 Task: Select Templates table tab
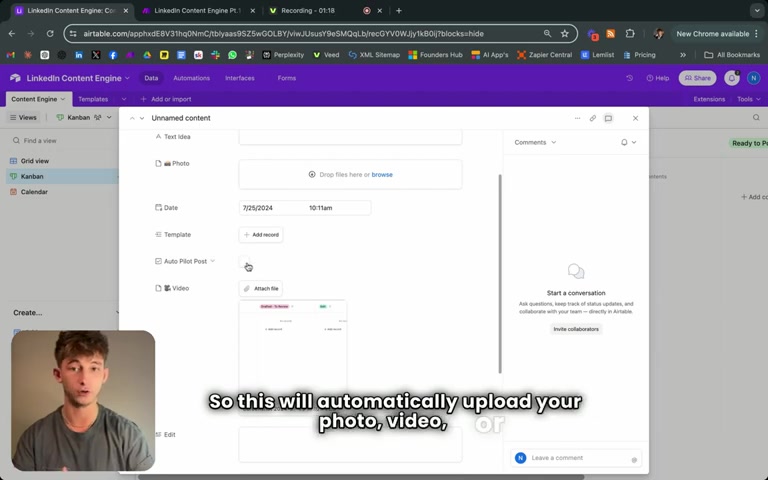(x=93, y=99)
